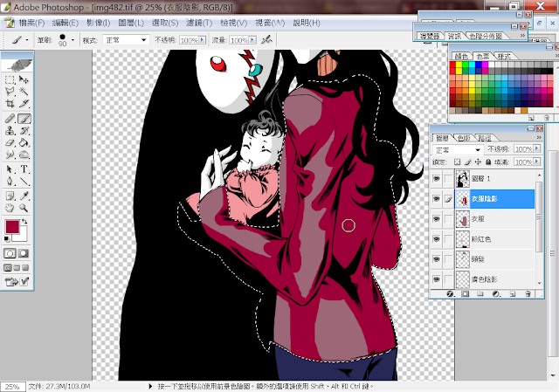
Task: Select the Smudge tool
Action: pyautogui.click(x=10, y=155)
